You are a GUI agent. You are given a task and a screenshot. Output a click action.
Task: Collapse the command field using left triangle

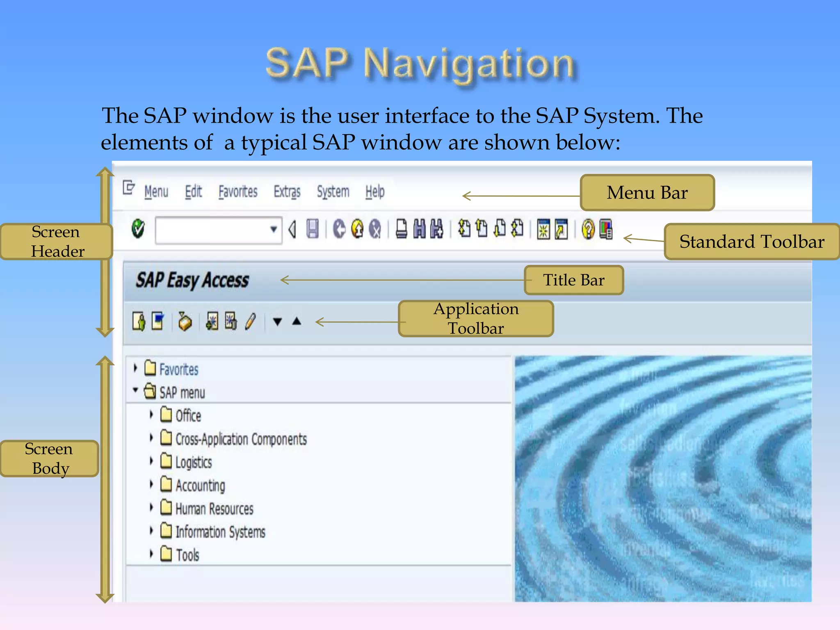pyautogui.click(x=292, y=229)
